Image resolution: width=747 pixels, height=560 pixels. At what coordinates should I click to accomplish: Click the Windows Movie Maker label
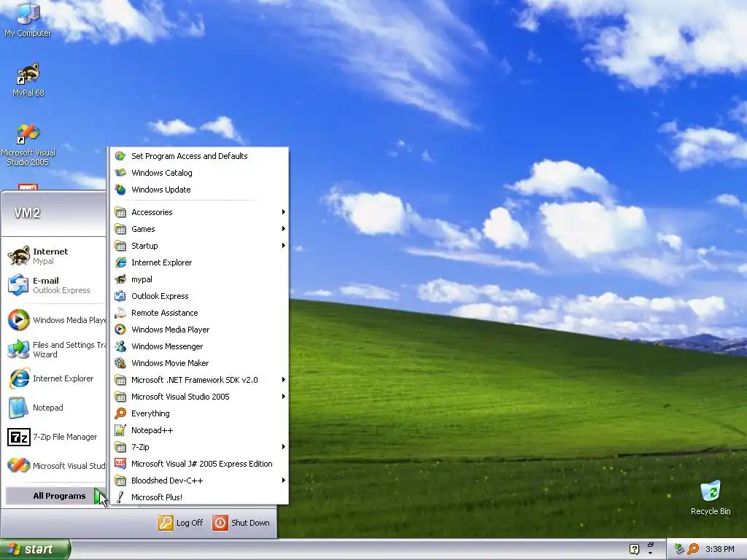170,363
